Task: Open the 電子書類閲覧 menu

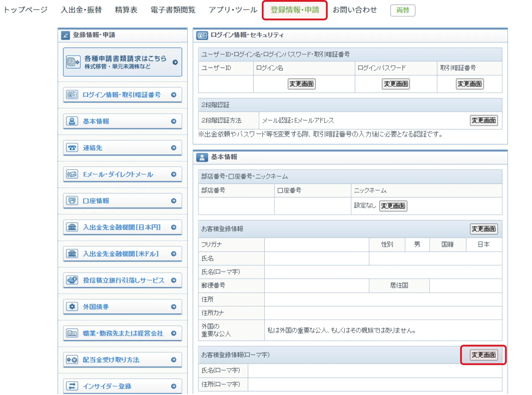Action: tap(173, 10)
